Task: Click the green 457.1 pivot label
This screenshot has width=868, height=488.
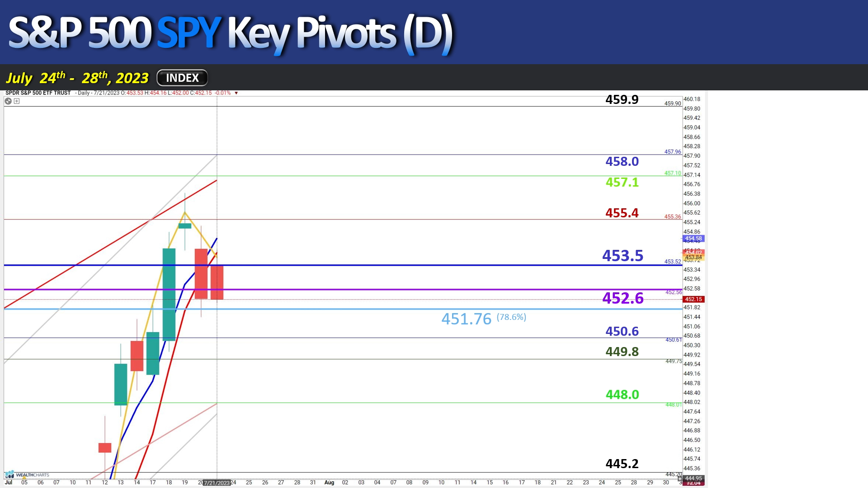Action: click(622, 182)
